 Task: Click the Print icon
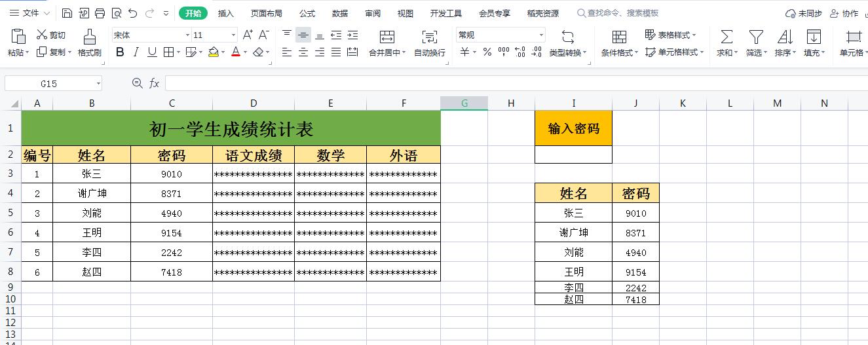click(x=100, y=13)
